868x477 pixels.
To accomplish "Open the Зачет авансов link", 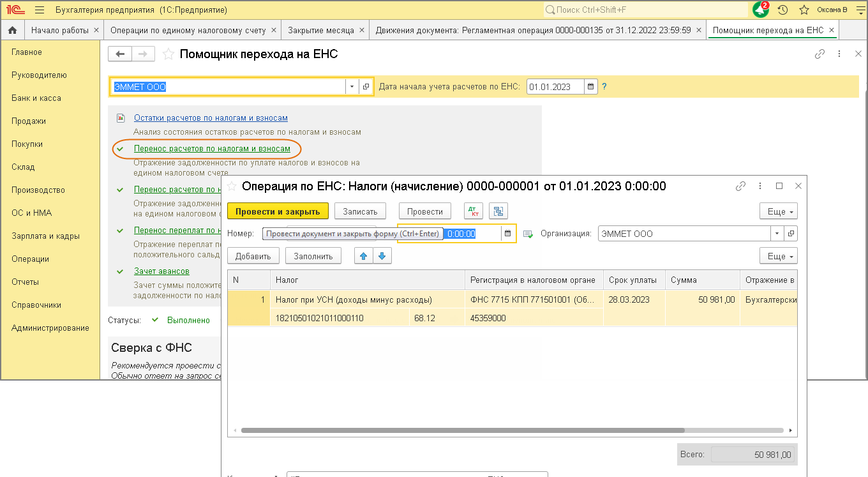I will (x=161, y=271).
